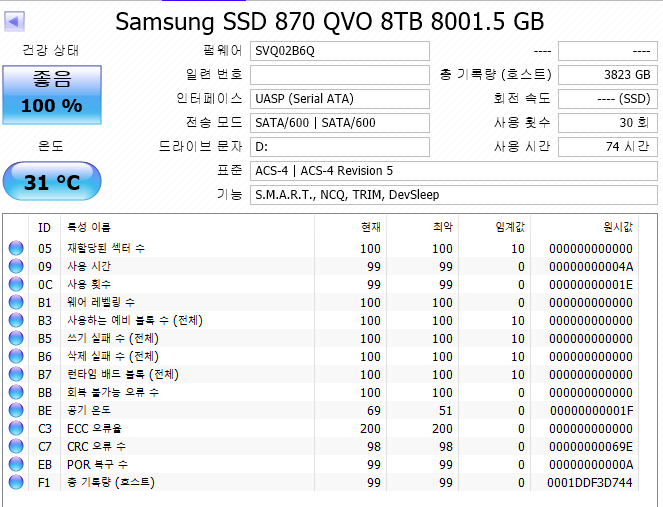663x507 pixels.
Task: Select status circle icon for attribute EB
Action: pyautogui.click(x=16, y=464)
